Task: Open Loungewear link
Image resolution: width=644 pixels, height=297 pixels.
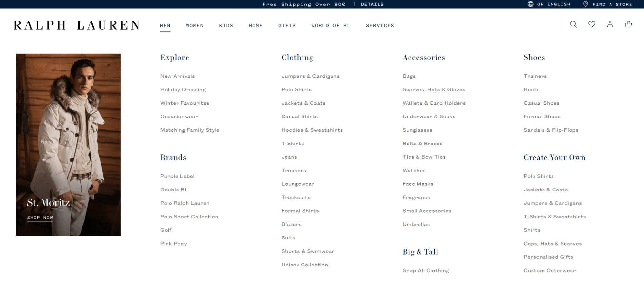Action: coord(298,184)
